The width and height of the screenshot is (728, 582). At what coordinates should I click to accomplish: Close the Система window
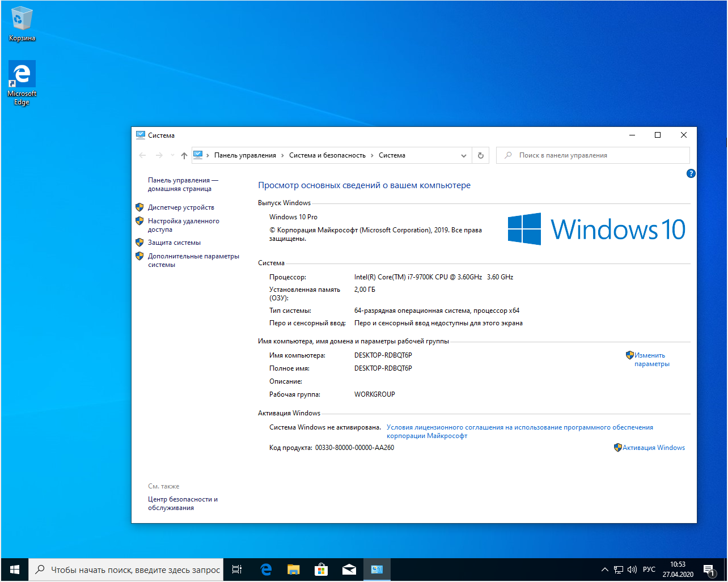tap(684, 135)
